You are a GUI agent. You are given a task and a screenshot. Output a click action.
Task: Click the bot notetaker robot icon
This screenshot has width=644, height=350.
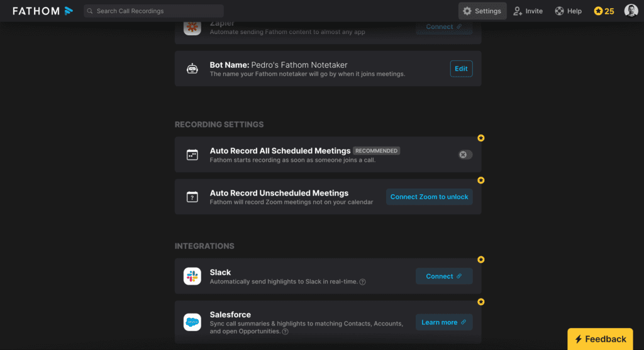coord(192,69)
